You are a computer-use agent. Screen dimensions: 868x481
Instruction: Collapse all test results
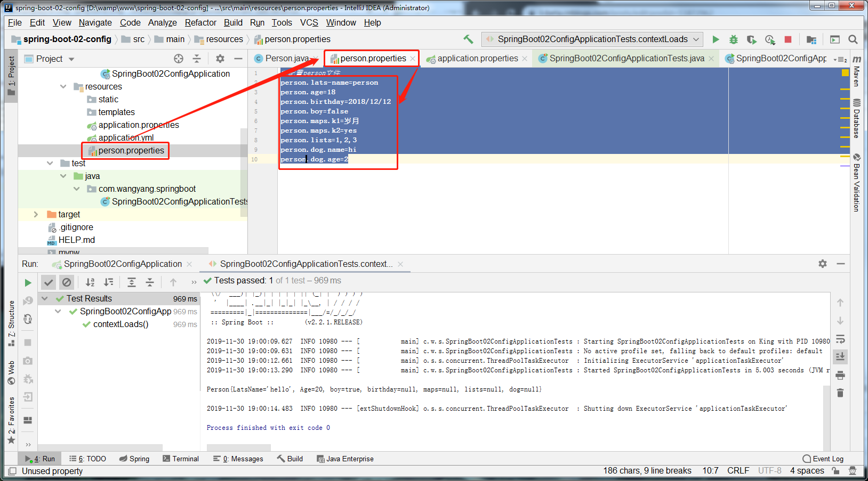coord(150,282)
